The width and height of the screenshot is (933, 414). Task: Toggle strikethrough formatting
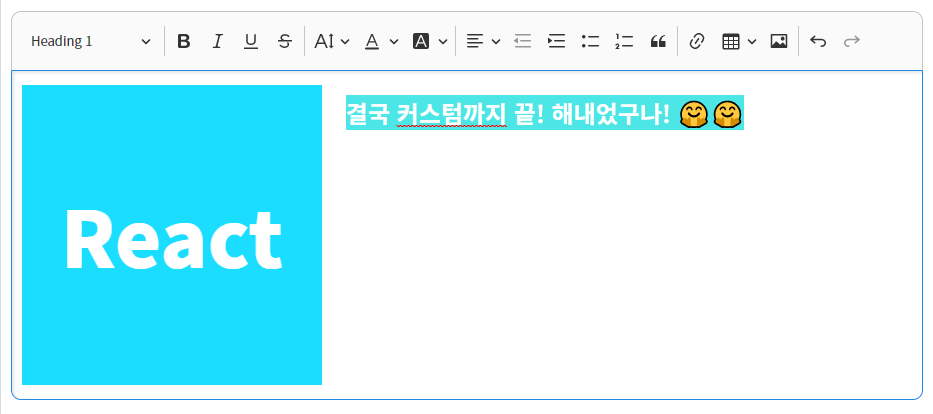(x=285, y=41)
